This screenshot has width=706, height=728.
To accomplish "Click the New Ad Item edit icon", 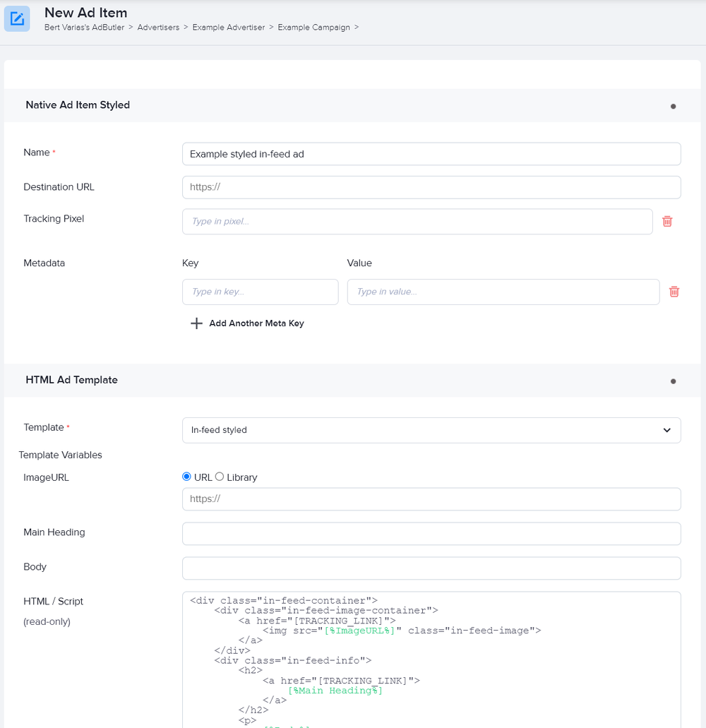I will click(x=17, y=19).
